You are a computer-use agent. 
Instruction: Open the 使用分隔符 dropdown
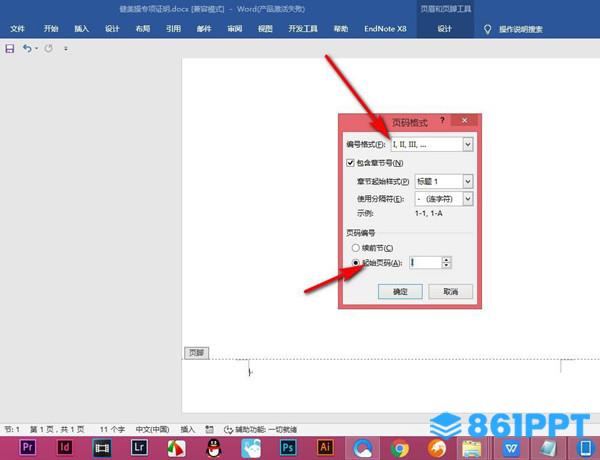(x=468, y=199)
